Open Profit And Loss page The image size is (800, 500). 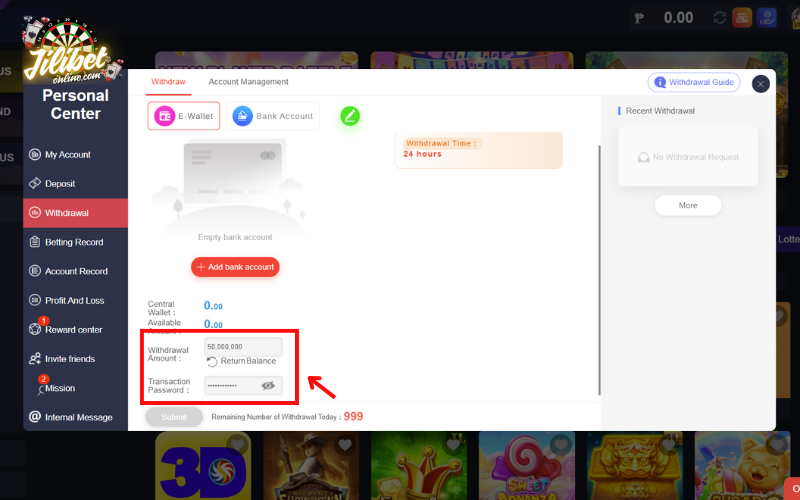point(75,300)
